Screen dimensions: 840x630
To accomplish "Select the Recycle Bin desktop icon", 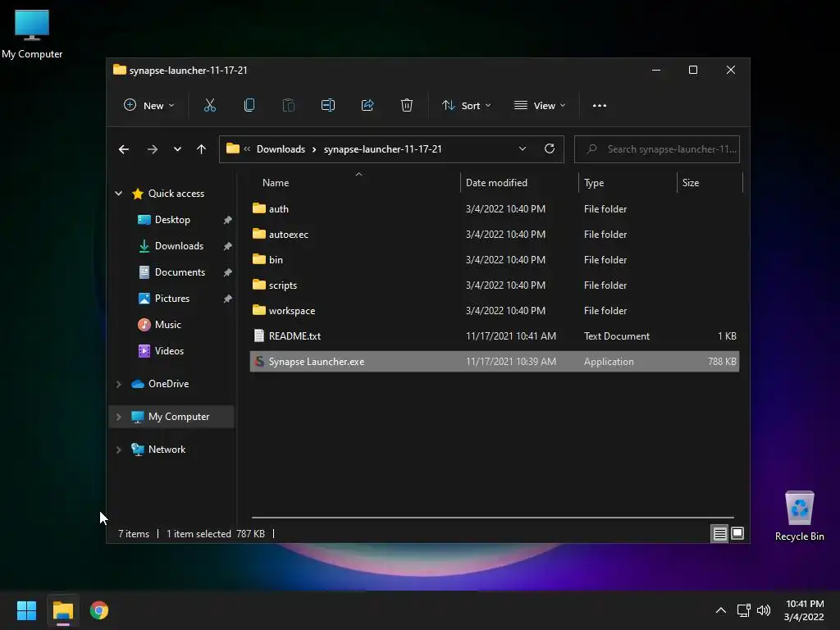I will click(799, 517).
